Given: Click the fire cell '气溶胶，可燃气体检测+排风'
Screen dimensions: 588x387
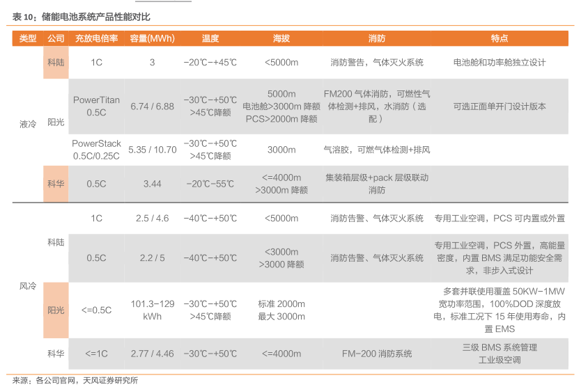Looking at the screenshot, I should [376, 150].
